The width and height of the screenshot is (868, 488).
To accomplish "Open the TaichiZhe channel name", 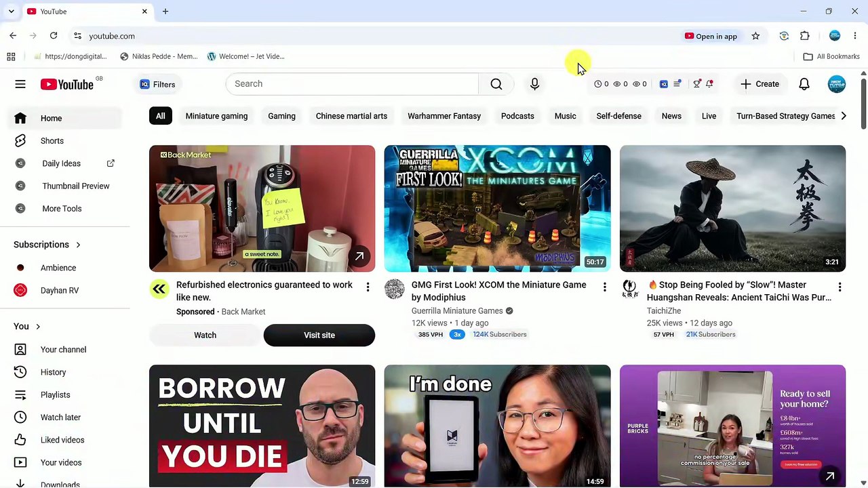I will click(x=664, y=311).
